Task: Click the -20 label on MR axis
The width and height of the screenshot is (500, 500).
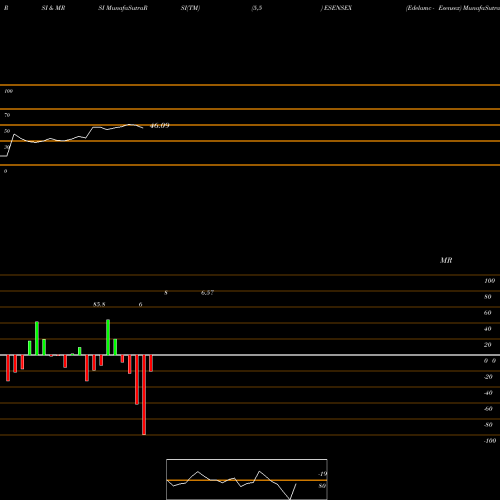Action: pyautogui.click(x=488, y=377)
